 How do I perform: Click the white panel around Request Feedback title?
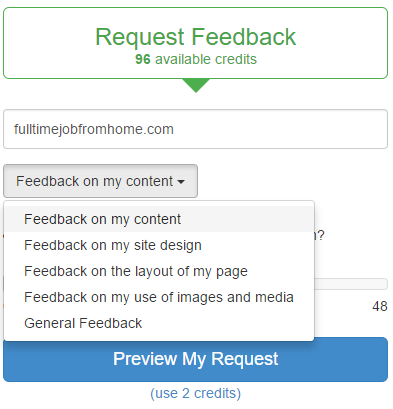pyautogui.click(x=196, y=43)
